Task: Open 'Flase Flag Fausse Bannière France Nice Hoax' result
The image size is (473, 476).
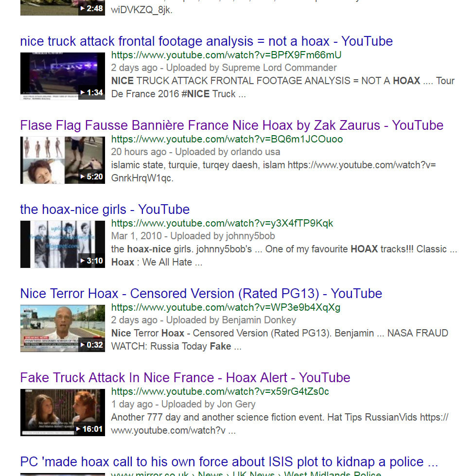Action: pos(232,125)
